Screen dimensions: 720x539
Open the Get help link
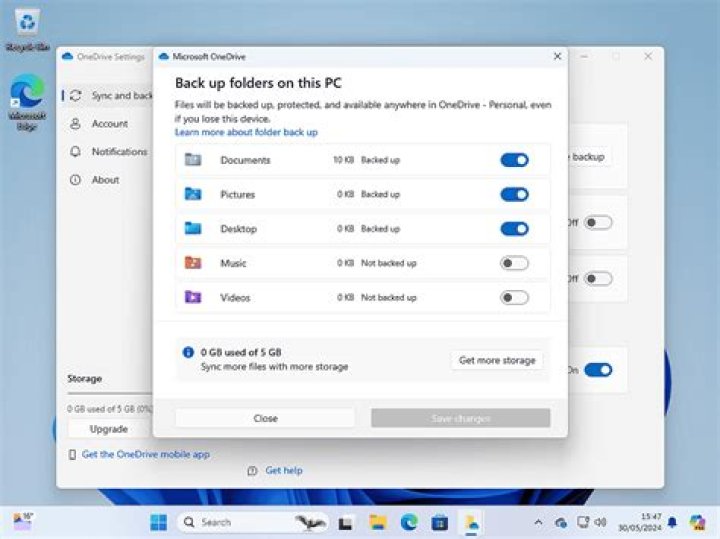(284, 471)
